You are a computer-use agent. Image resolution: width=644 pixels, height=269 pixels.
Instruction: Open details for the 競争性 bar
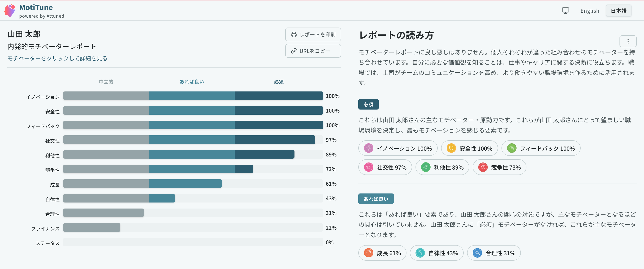pos(193,169)
